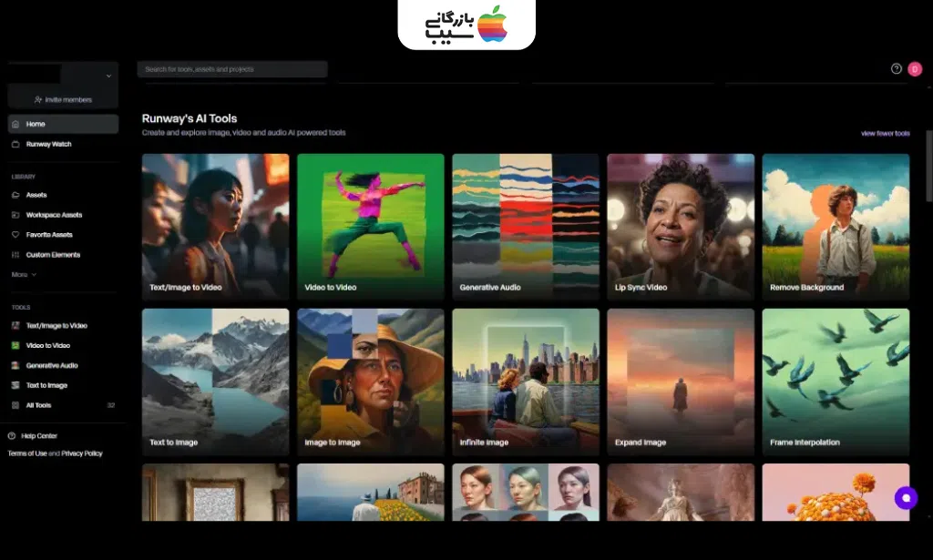Open Terms of Use link
Image resolution: width=933 pixels, height=560 pixels.
pos(26,453)
